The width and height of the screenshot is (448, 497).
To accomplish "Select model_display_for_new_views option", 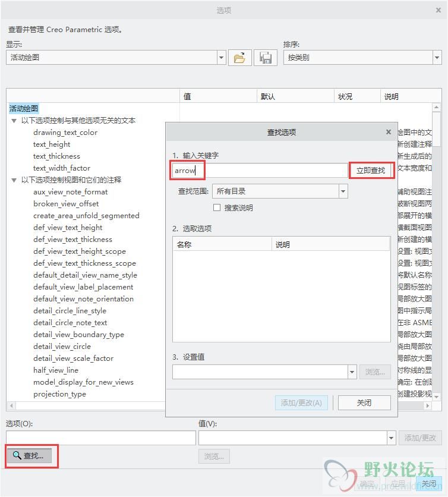I will tap(83, 382).
